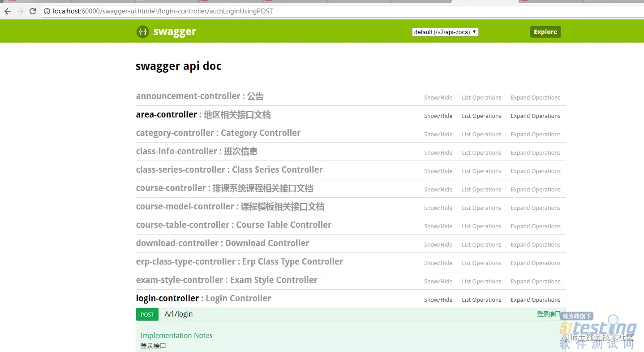Click Expand Operations for area-controller
Image resolution: width=644 pixels, height=352 pixels.
tap(536, 116)
